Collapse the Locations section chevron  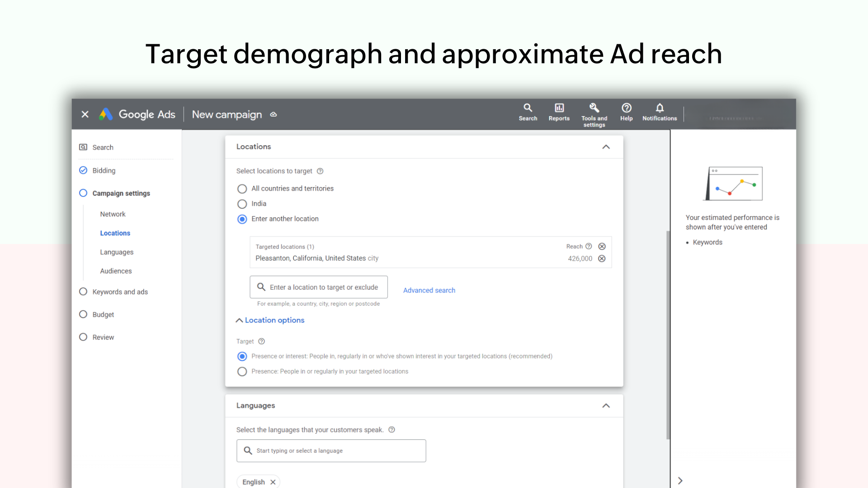606,146
